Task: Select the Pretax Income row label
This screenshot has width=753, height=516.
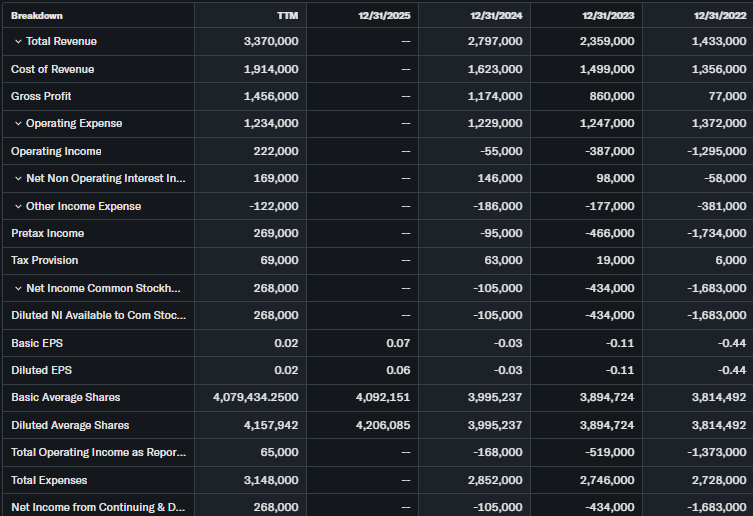Action: point(47,233)
